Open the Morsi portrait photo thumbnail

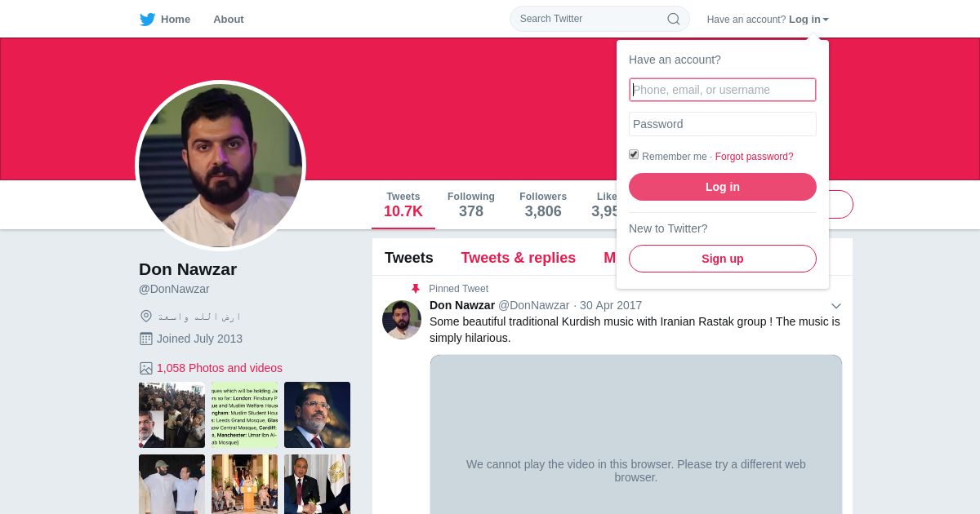(x=317, y=414)
